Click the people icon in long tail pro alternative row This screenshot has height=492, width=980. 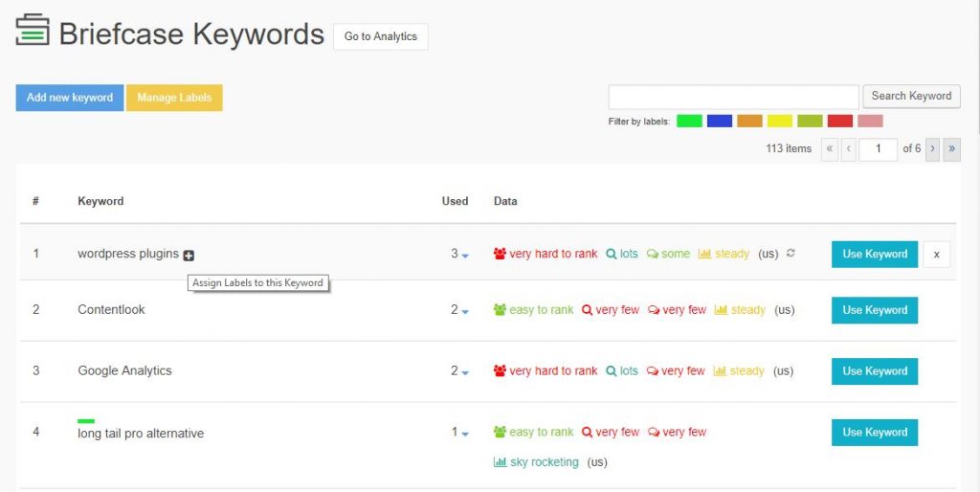500,432
